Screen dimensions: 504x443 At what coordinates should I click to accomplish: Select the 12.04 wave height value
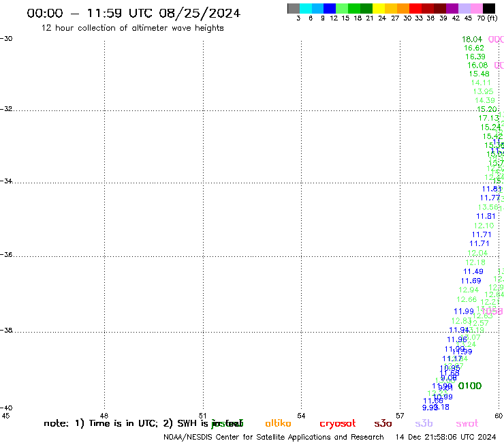(x=477, y=253)
